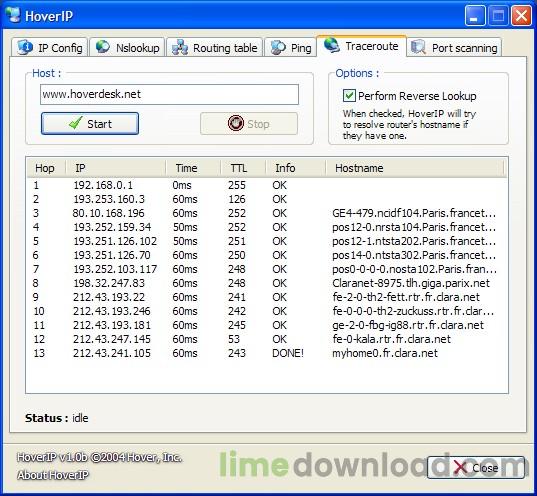Click the Routing table network icon

pos(180,47)
